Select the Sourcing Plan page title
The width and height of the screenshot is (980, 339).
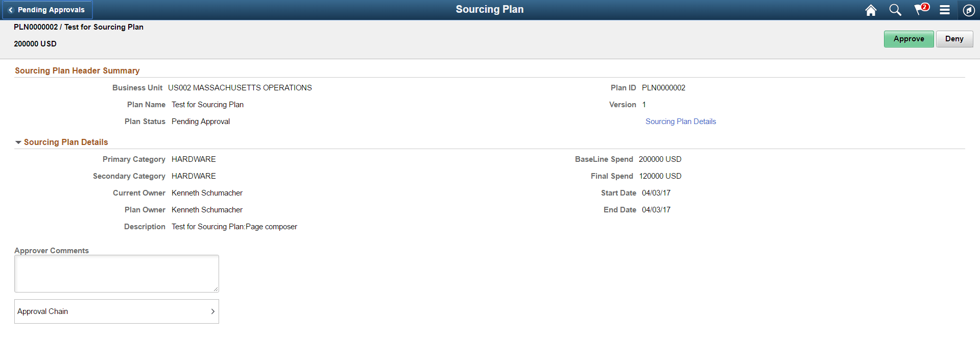[489, 9]
